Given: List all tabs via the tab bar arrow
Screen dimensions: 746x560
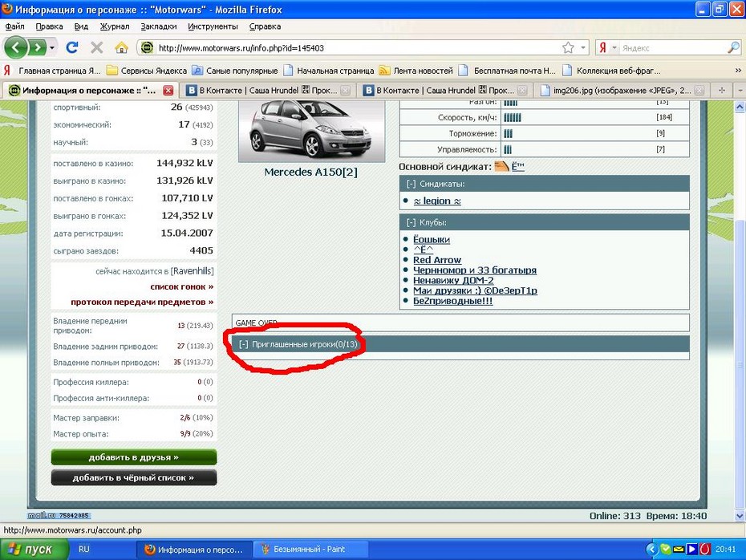Looking at the screenshot, I should pos(740,90).
